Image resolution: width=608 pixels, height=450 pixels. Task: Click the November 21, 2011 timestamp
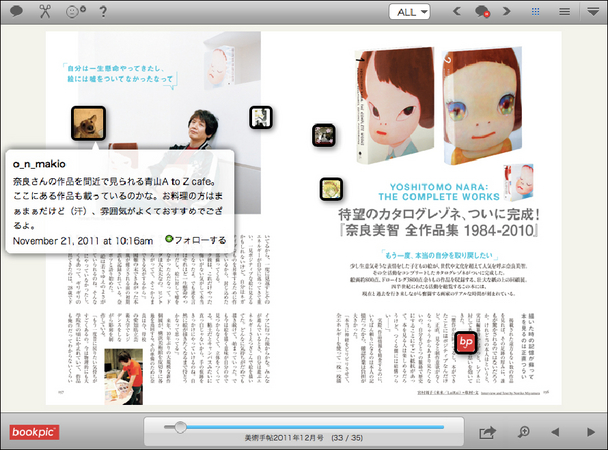(x=83, y=241)
